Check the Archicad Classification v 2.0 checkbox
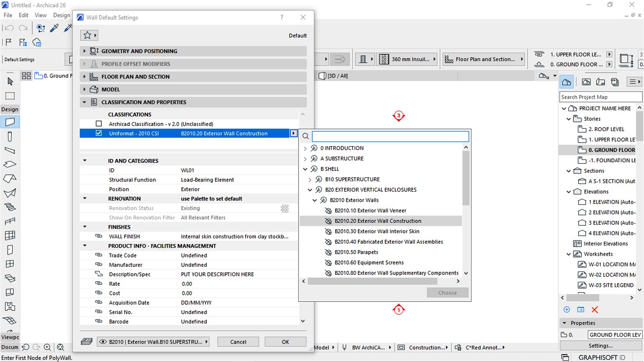The height and width of the screenshot is (362, 644). 99,124
